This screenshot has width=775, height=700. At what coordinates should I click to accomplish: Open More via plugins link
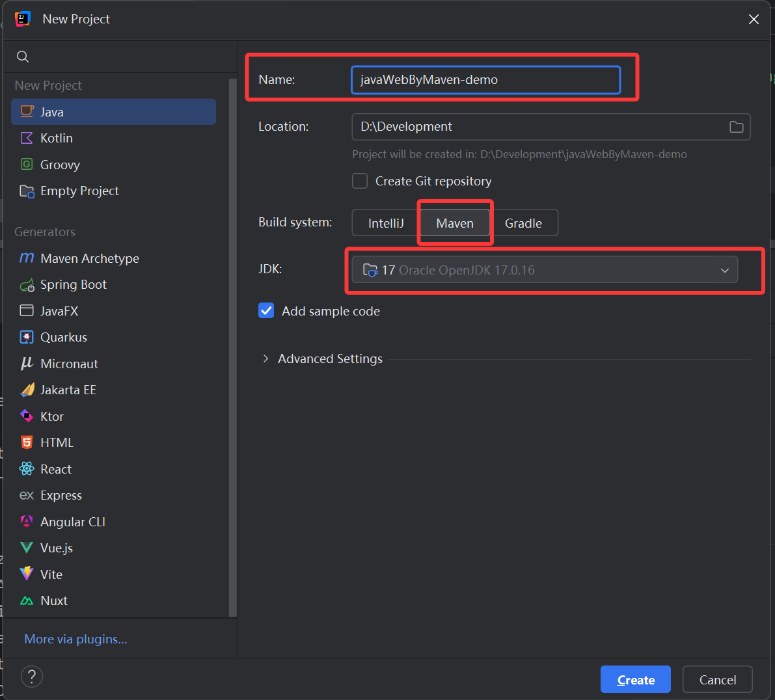(x=75, y=639)
